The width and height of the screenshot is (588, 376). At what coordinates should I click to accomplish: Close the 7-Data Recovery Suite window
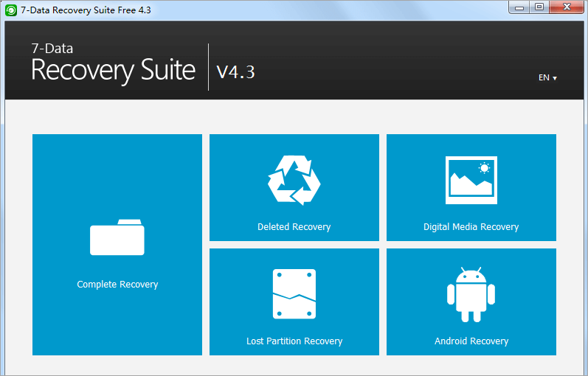pyautogui.click(x=565, y=7)
